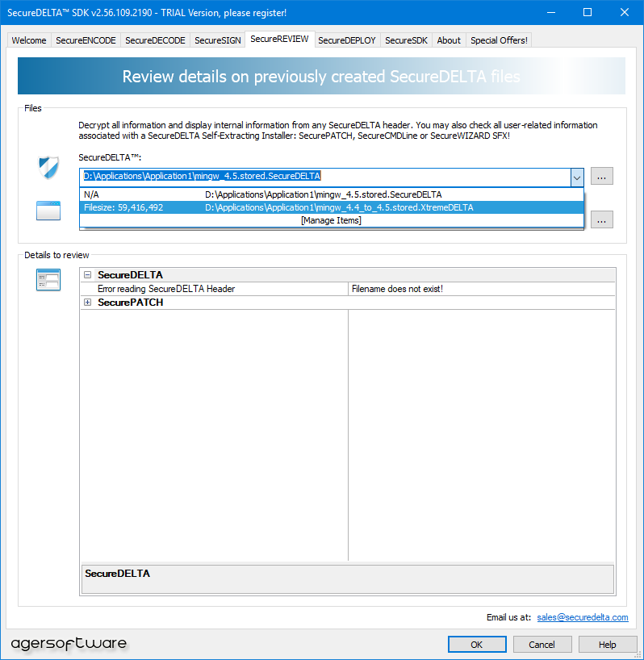
Task: Open the Welcome tab
Action: coord(29,40)
